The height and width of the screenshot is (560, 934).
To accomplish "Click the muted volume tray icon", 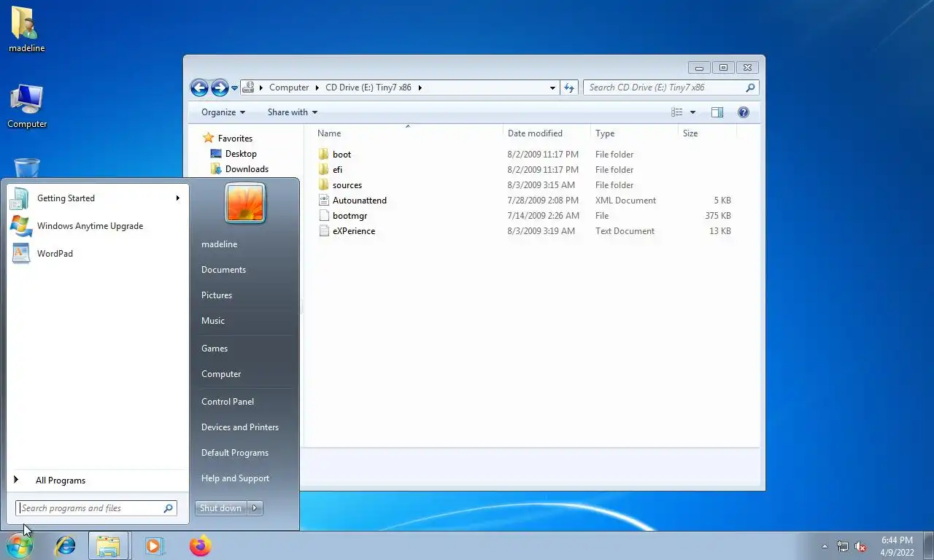I will (860, 546).
